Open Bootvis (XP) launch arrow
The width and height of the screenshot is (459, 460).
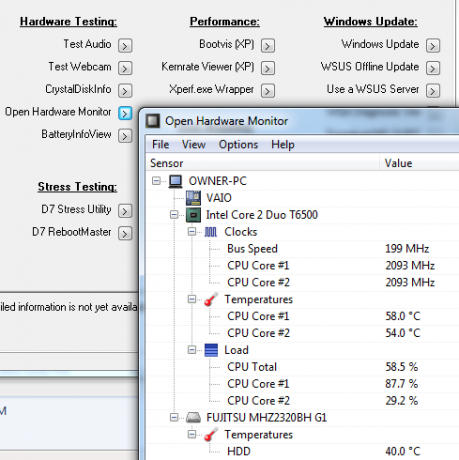(268, 46)
